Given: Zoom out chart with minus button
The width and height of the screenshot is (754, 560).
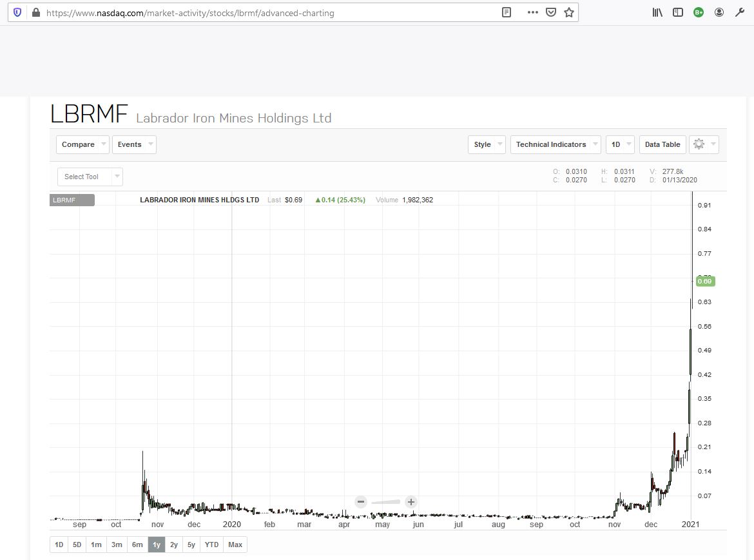Looking at the screenshot, I should [x=361, y=502].
